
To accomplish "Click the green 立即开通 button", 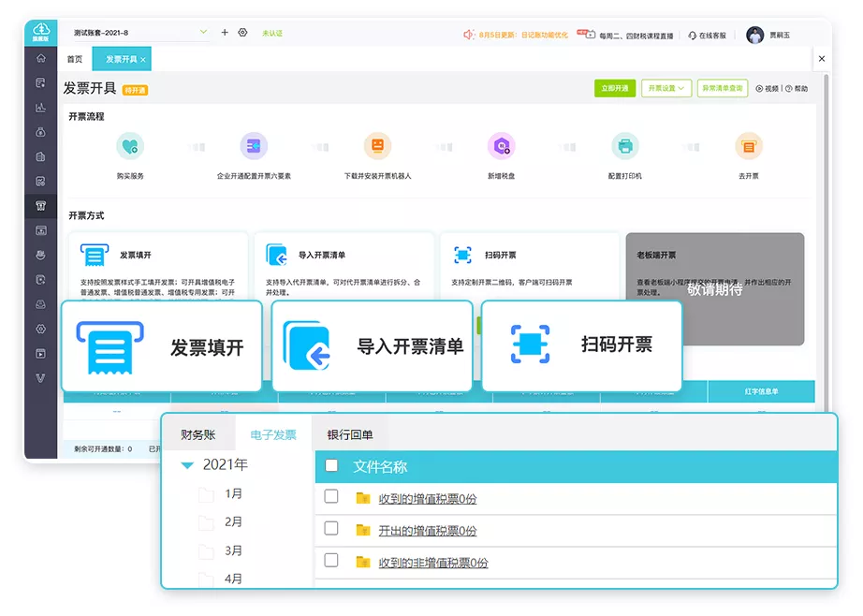I will point(614,88).
